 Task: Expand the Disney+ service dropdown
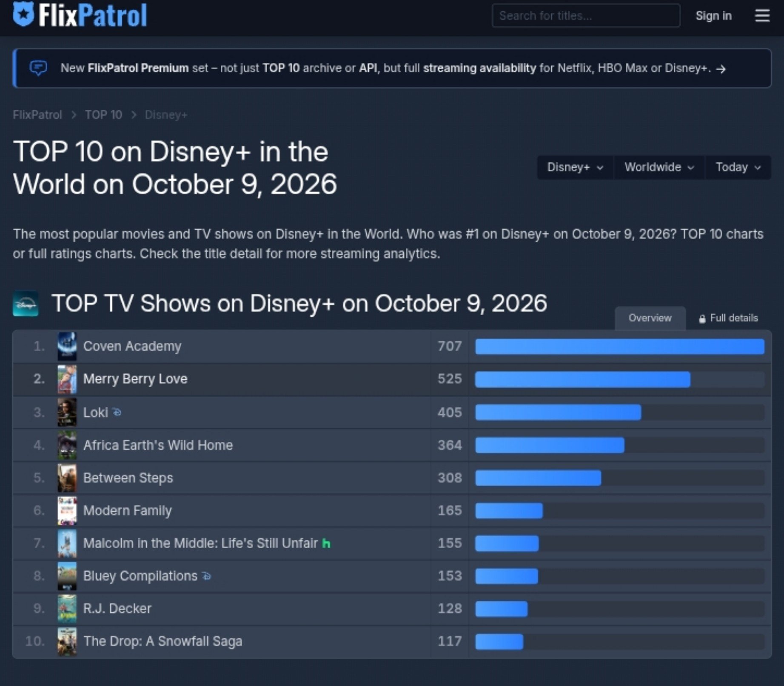pos(575,167)
